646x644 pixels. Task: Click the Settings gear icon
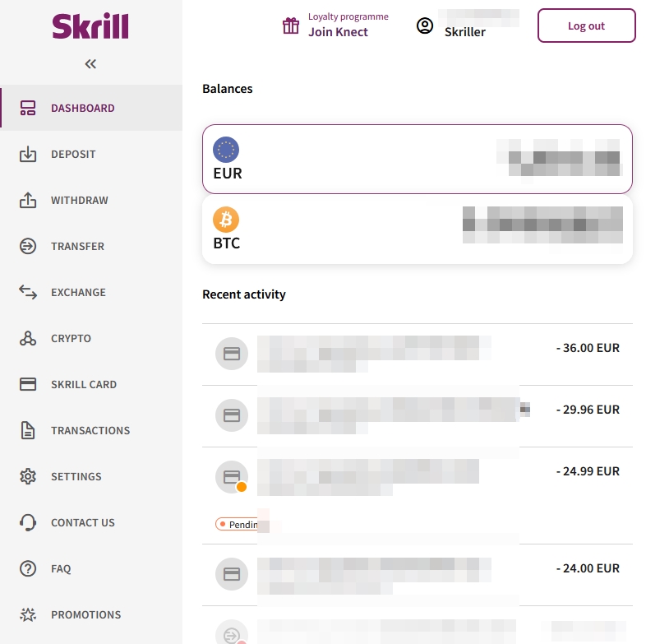pos(28,476)
